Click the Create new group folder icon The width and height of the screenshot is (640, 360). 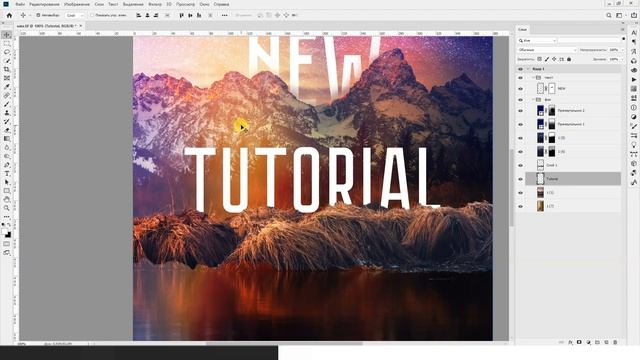pyautogui.click(x=597, y=342)
